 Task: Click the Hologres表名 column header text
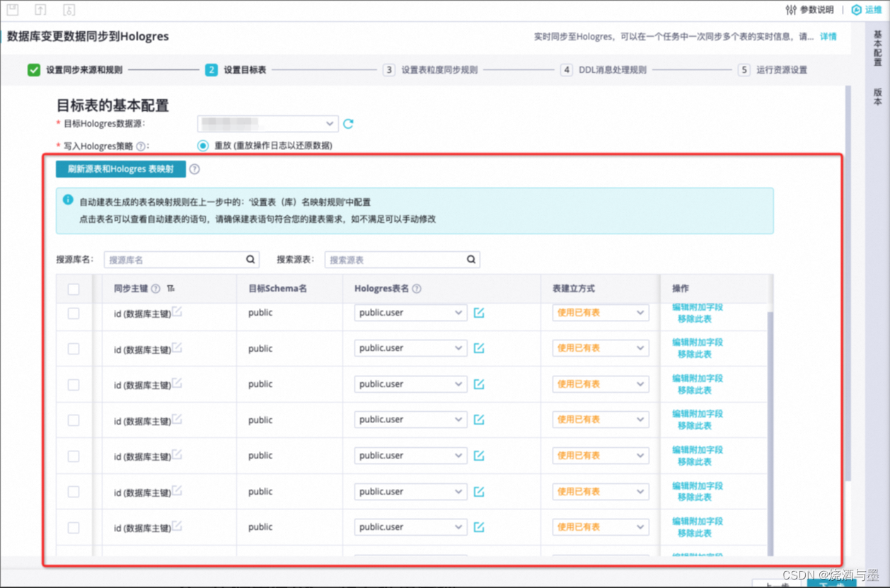pyautogui.click(x=382, y=289)
